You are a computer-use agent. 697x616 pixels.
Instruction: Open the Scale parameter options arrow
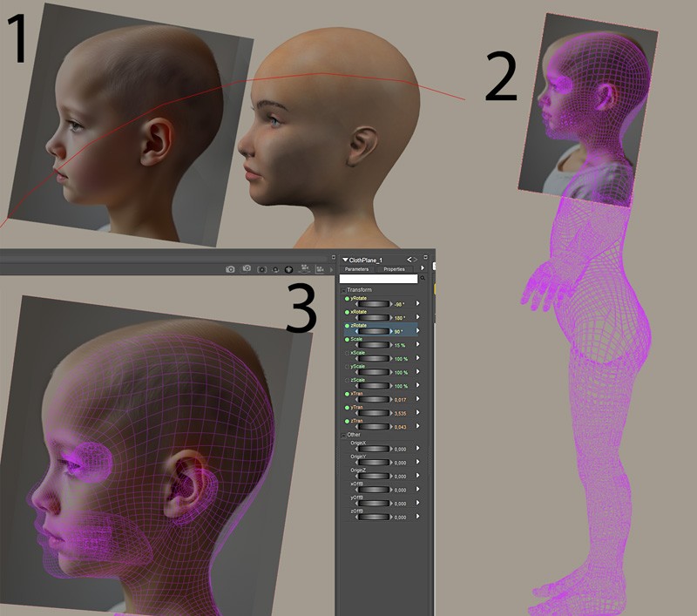418,344
